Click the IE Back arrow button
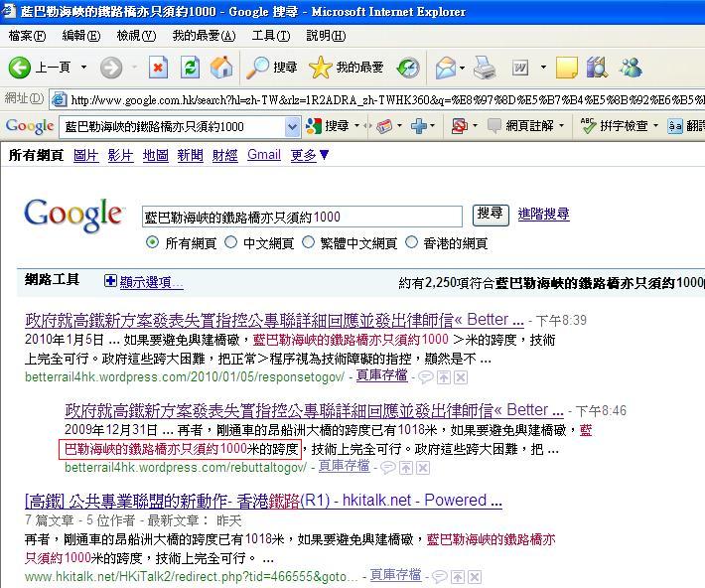 pos(20,68)
